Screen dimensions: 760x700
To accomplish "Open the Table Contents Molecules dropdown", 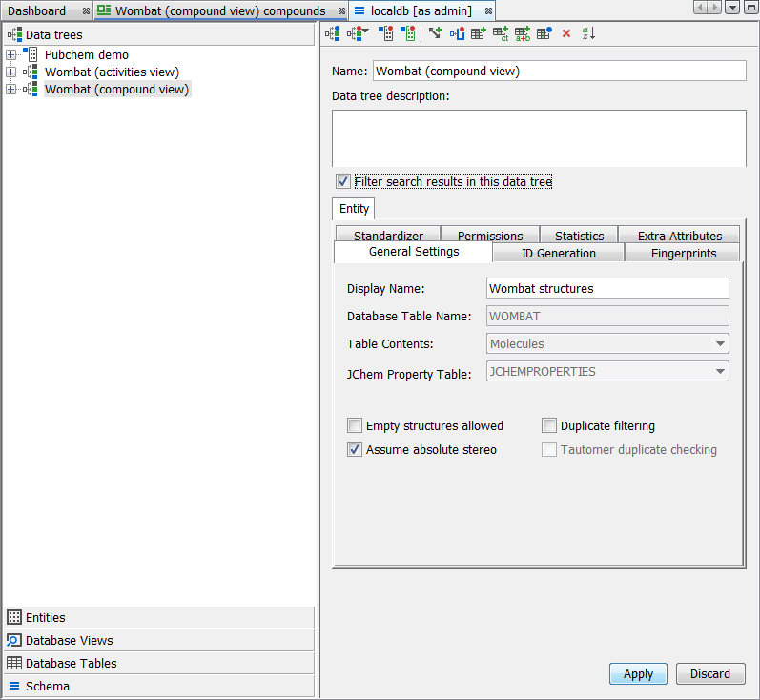I will [x=607, y=343].
